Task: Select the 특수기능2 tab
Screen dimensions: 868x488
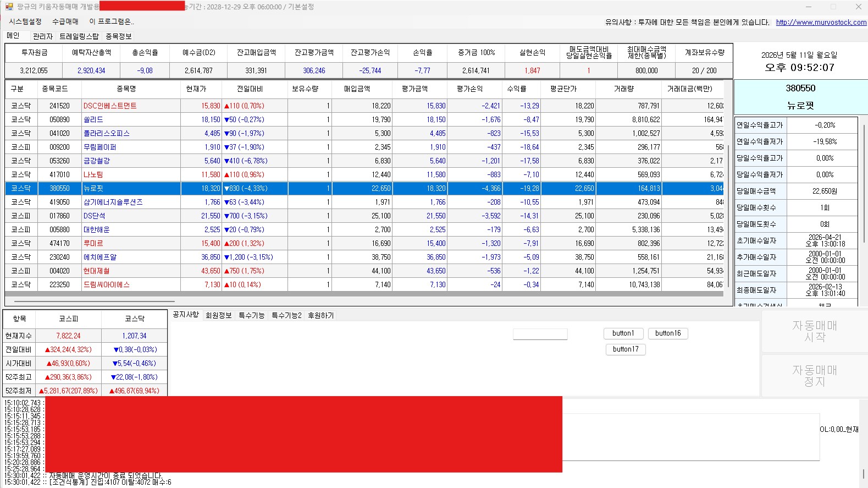Action: tap(286, 315)
